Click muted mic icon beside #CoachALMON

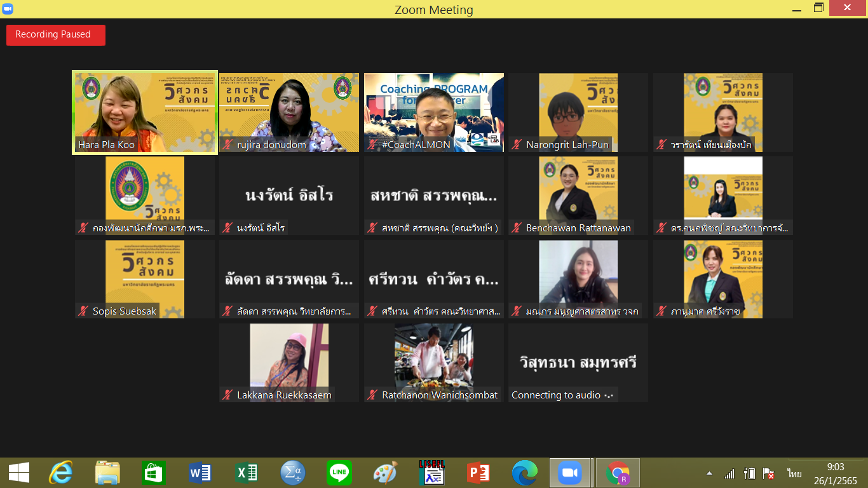[372, 145]
